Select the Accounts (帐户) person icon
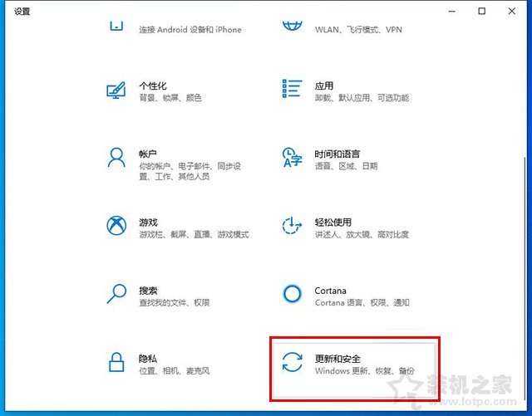Screen dimensions: 532x416 click(x=116, y=158)
